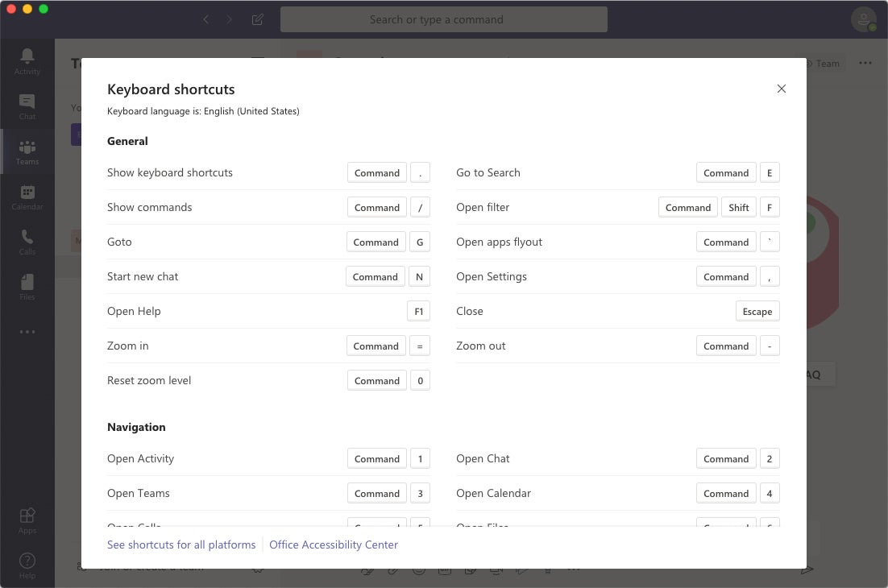The image size is (888, 588).
Task: Open the Chat icon in sidebar
Action: [x=27, y=106]
